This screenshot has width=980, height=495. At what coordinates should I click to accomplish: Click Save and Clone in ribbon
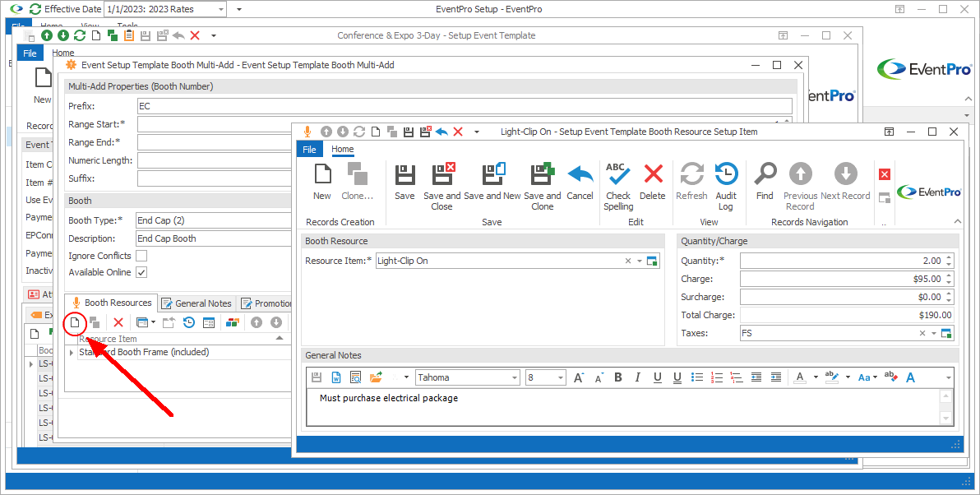pyautogui.click(x=543, y=187)
